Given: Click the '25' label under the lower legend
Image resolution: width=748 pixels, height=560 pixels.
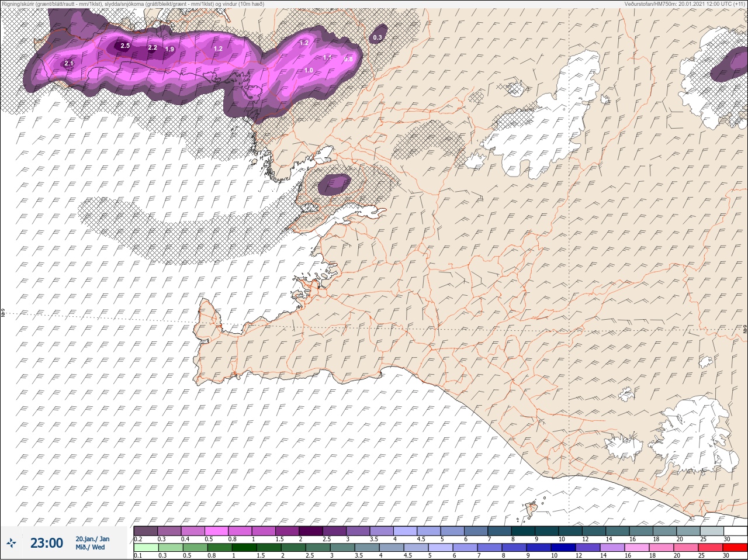Looking at the screenshot, I should point(702,555).
